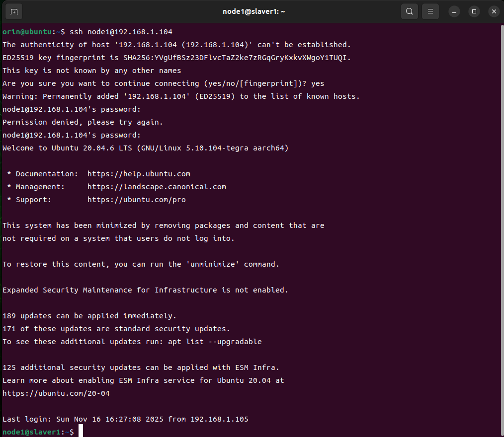Click the 'Welcome to Ubuntu 20.04.6 LTS' line
Viewport: 504px width, 437px height.
click(146, 148)
